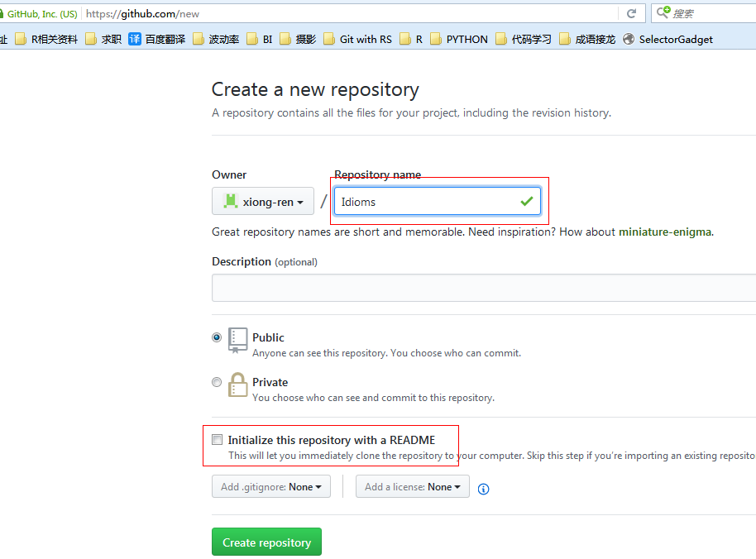Click the Baidu Translate (百度翻译) bookmark icon
Viewport: 756px width, 559px height.
(135, 39)
